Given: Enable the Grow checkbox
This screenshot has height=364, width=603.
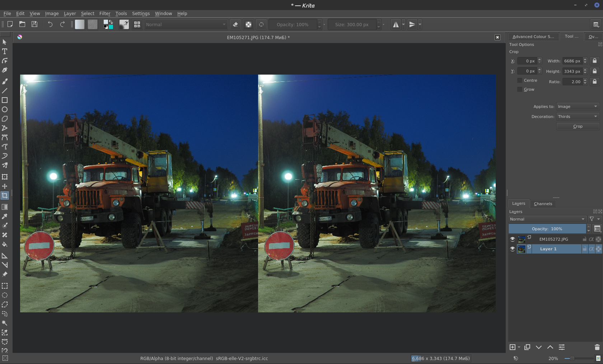Looking at the screenshot, I should (520, 89).
